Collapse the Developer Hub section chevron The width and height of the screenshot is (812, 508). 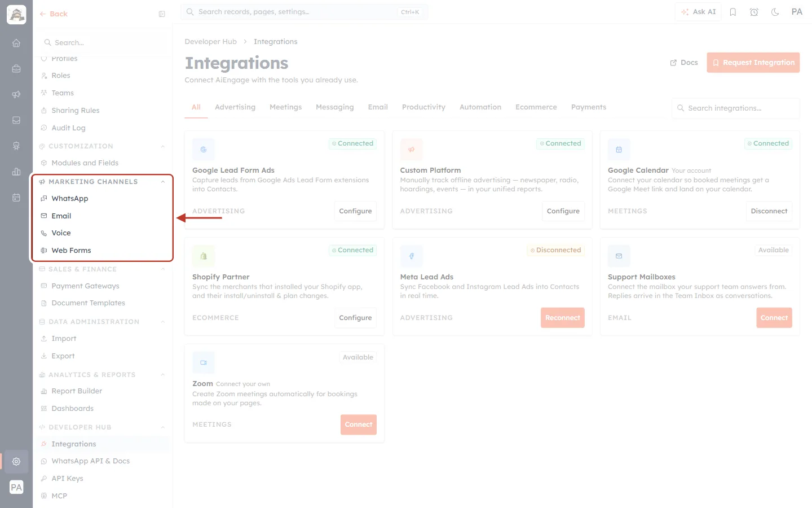click(163, 427)
